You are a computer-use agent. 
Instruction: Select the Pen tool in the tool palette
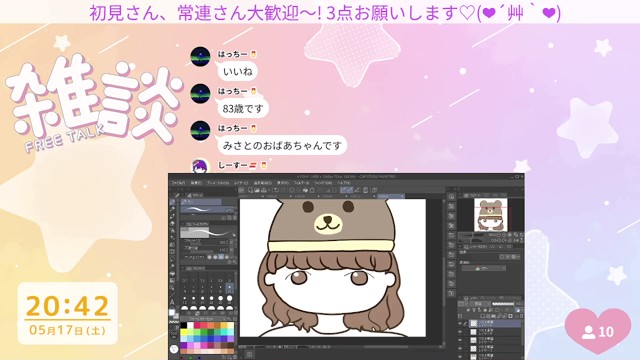click(173, 202)
